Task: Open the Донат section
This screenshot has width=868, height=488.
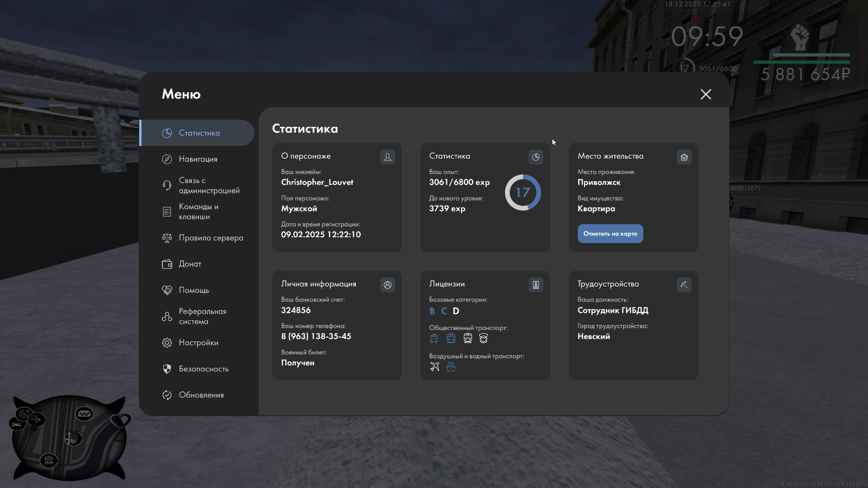Action: pyautogui.click(x=190, y=264)
